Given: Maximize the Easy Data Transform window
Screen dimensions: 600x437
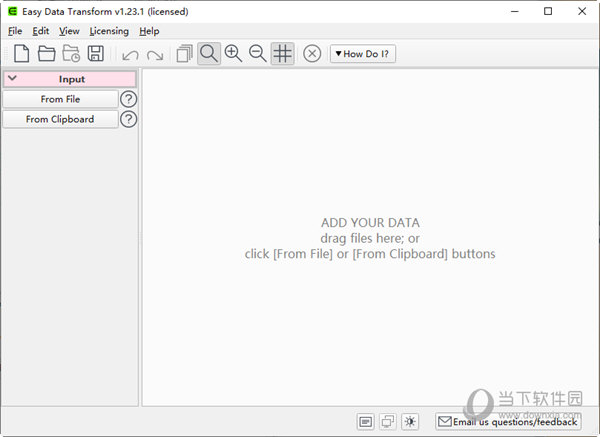Looking at the screenshot, I should (548, 11).
